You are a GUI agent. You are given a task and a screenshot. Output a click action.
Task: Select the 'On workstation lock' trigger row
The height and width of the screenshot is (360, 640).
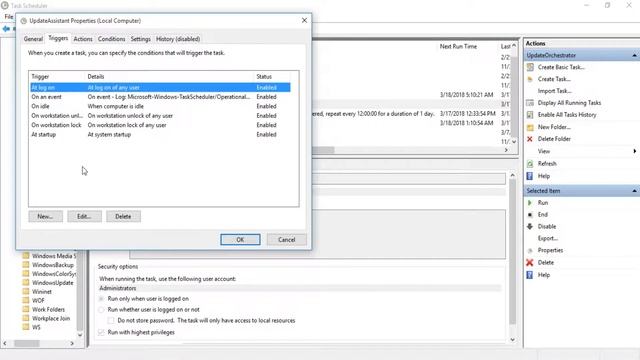point(160,125)
